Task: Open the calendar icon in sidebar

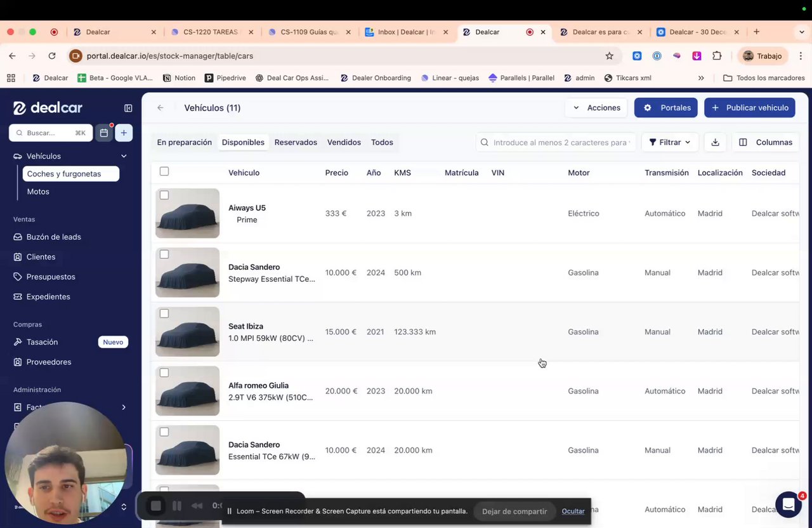Action: coord(104,133)
